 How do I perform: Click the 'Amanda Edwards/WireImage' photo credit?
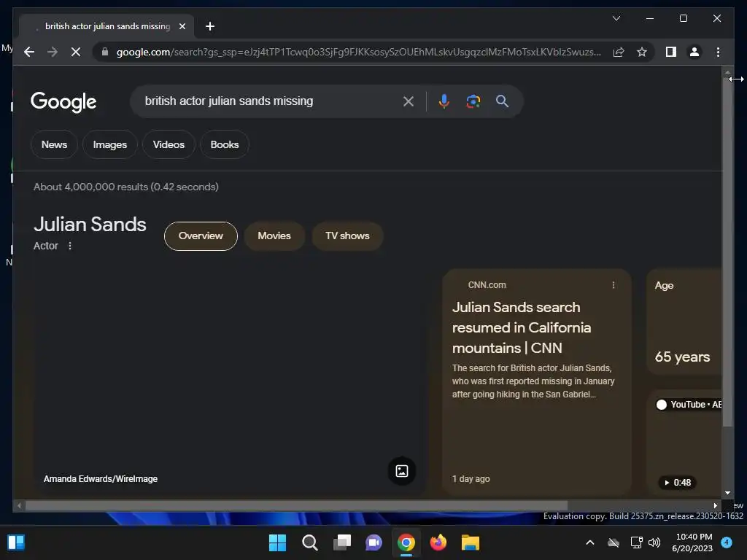point(101,478)
